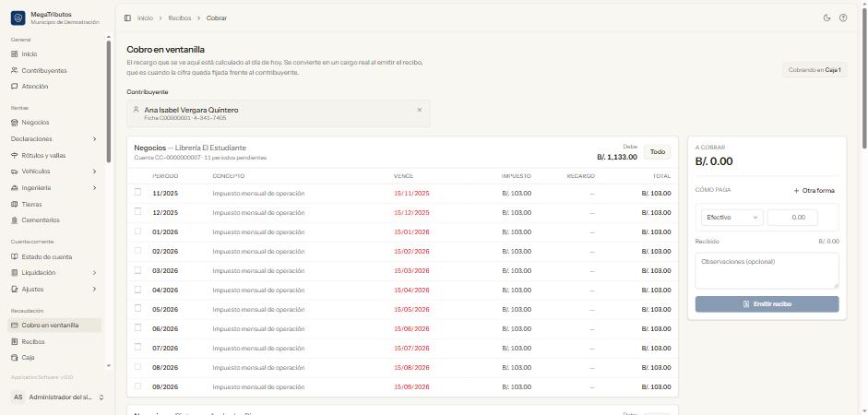Check the 01/2026 period checkbox

pyautogui.click(x=137, y=231)
